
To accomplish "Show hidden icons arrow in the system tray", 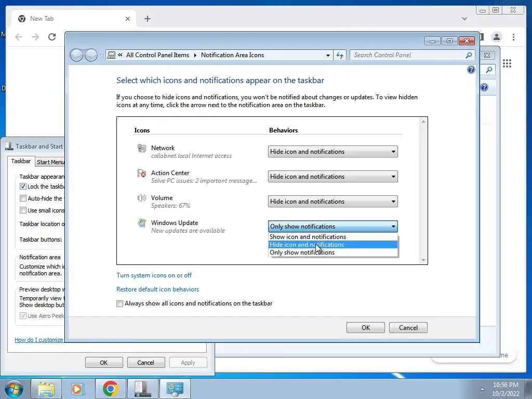I will point(482,389).
